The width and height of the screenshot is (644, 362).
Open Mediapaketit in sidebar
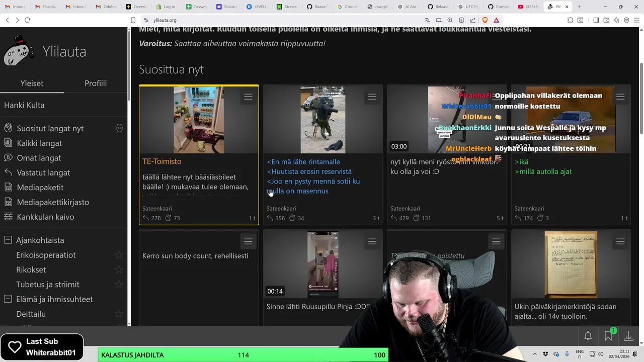point(40,188)
